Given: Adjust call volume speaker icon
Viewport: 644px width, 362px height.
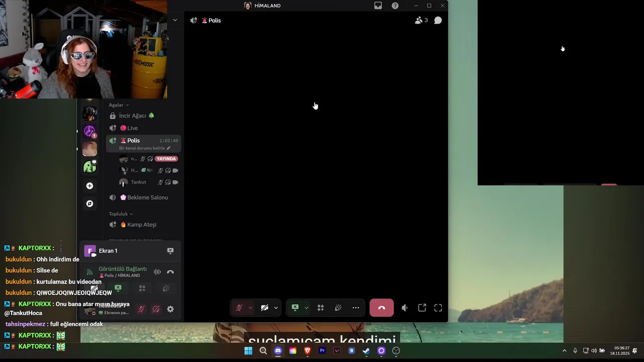Looking at the screenshot, I should (x=405, y=308).
